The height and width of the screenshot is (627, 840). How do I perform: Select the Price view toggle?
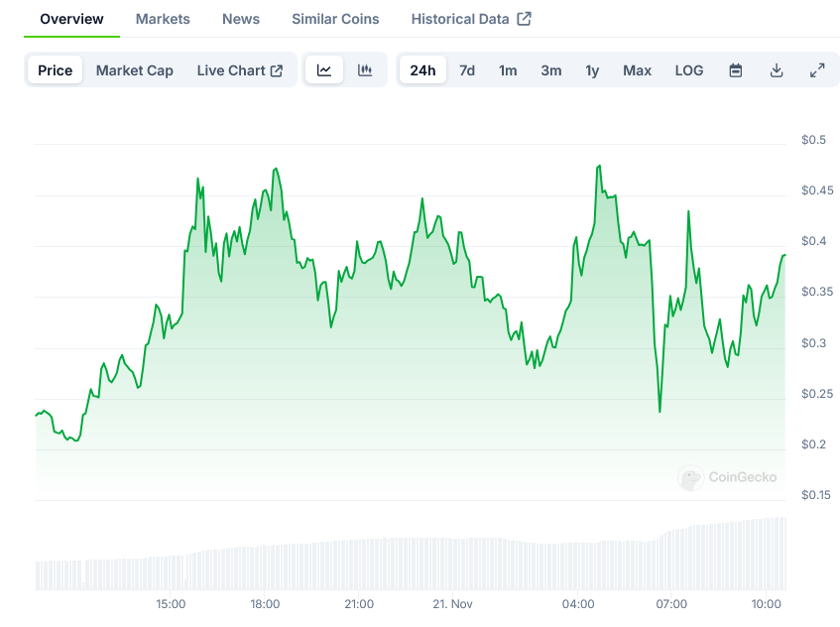(56, 70)
